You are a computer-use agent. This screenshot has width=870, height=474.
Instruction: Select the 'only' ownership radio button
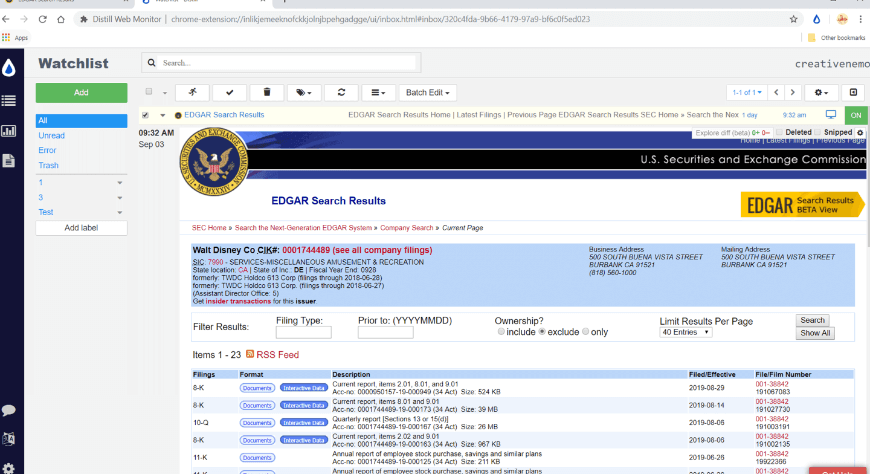[587, 332]
